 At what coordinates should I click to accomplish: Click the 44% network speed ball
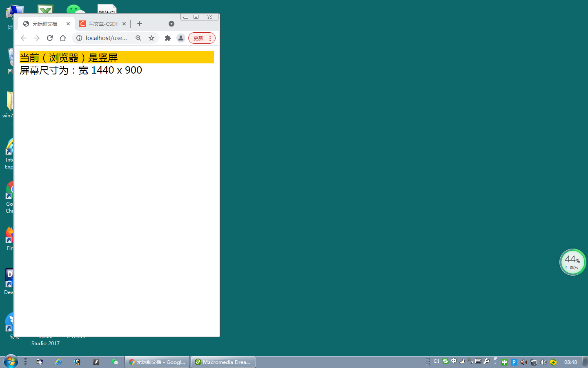point(572,262)
